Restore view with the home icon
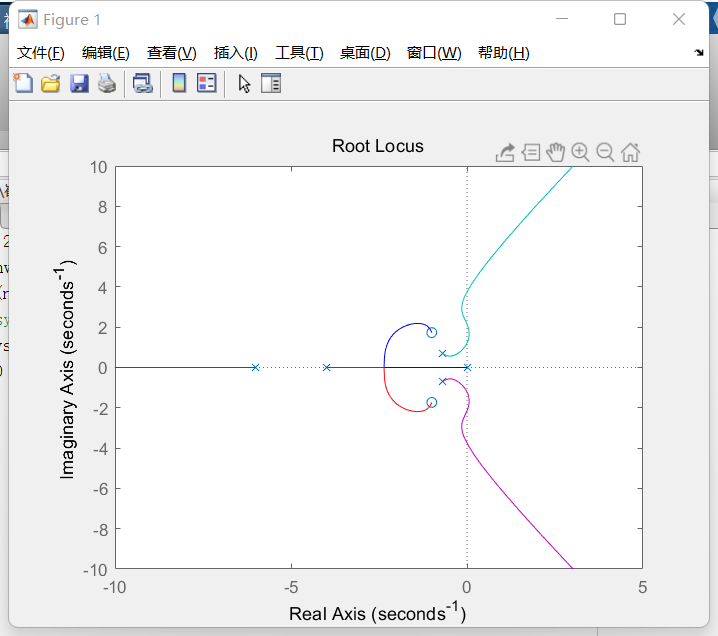The image size is (718, 636). click(x=630, y=152)
